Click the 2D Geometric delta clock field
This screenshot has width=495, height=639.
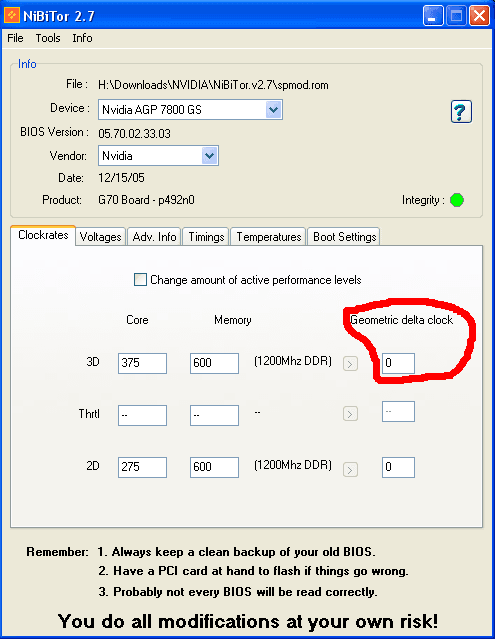pos(398,467)
